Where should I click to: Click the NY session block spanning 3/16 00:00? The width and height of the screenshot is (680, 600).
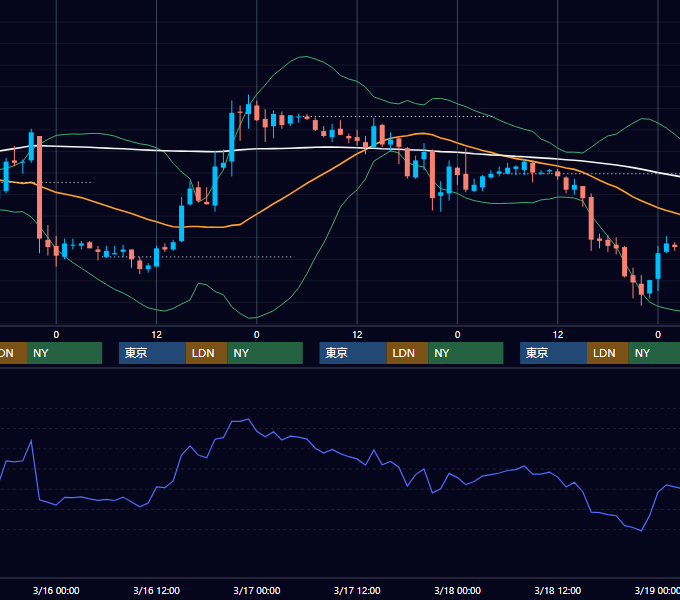pos(64,353)
